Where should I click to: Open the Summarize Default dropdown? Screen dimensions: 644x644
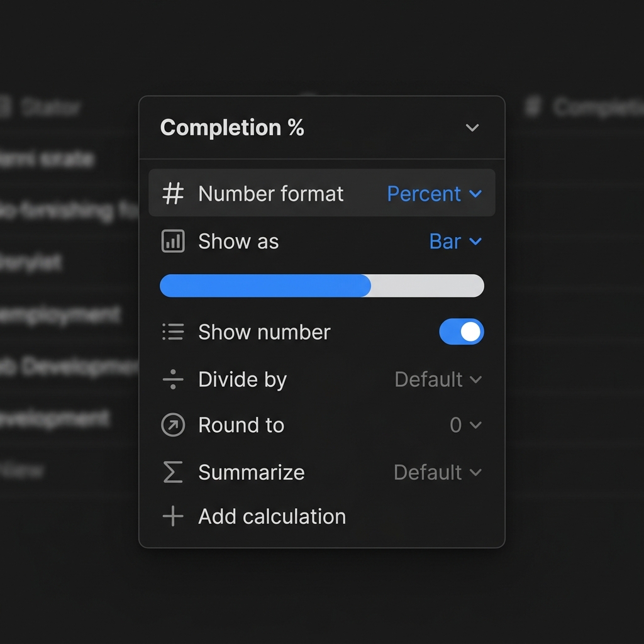click(x=438, y=472)
